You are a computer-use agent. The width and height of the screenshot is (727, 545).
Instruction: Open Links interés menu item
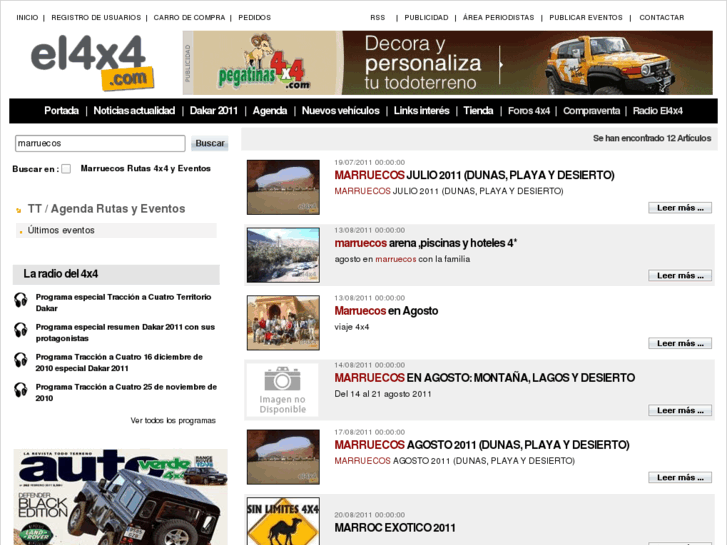pyautogui.click(x=421, y=111)
